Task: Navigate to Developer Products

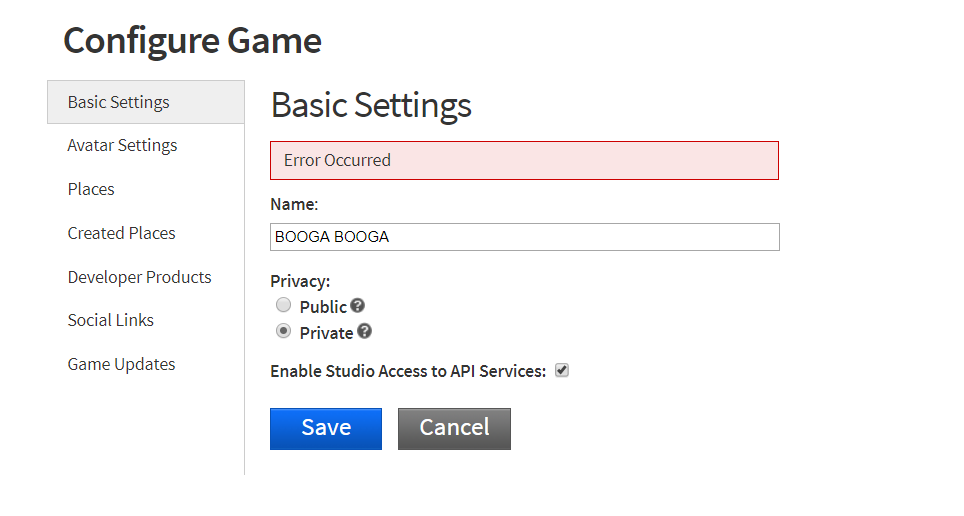Action: [140, 277]
